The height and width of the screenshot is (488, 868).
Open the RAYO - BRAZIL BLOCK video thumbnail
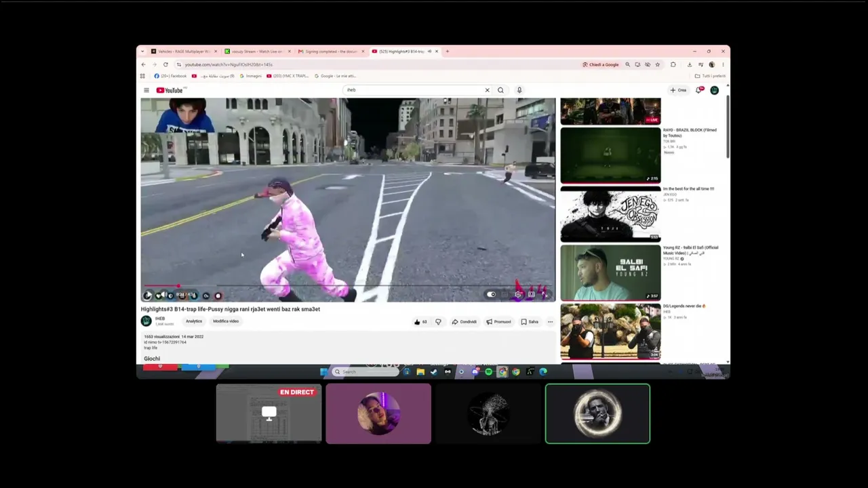tap(610, 155)
